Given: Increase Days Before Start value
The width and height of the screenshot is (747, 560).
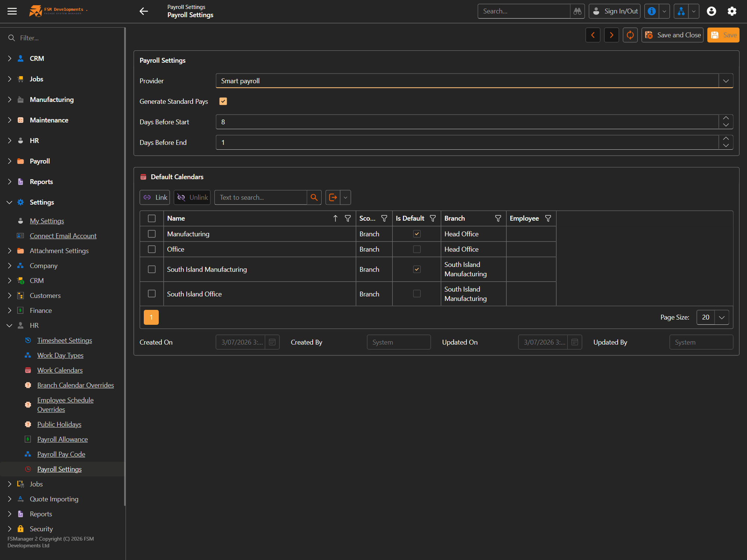Looking at the screenshot, I should (726, 118).
